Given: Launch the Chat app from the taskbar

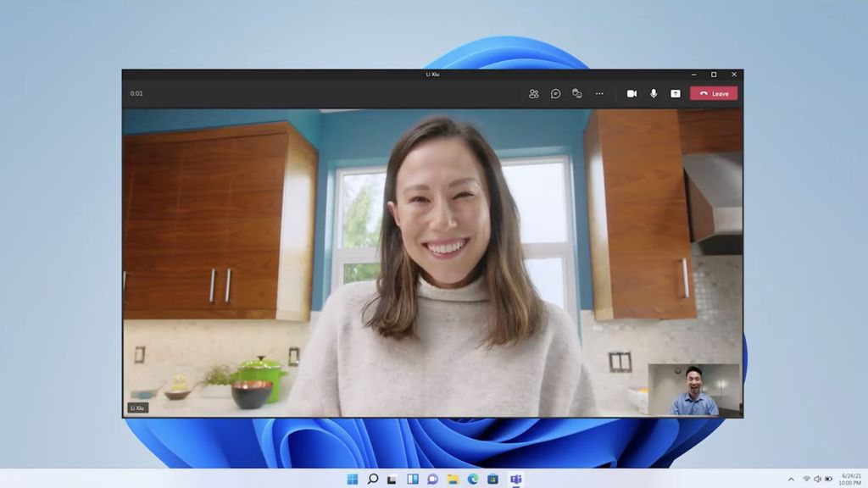Looking at the screenshot, I should pyautogui.click(x=433, y=480).
